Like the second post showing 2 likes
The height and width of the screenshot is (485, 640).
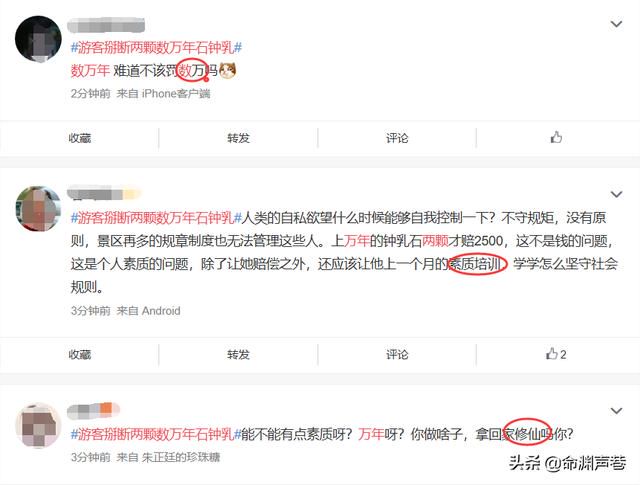[556, 354]
